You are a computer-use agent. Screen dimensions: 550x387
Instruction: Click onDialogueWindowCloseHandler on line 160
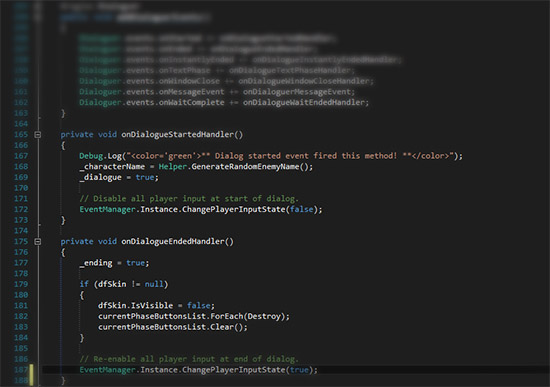pyautogui.click(x=304, y=81)
